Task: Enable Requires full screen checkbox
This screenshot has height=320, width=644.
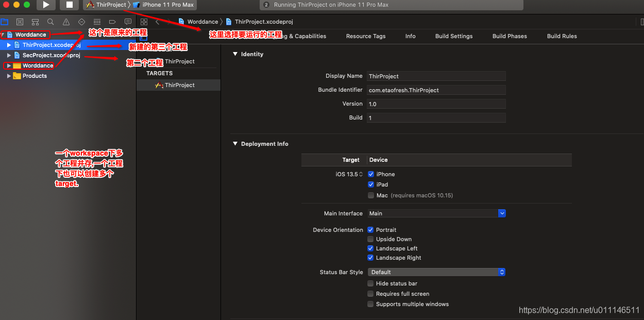Action: coord(370,294)
